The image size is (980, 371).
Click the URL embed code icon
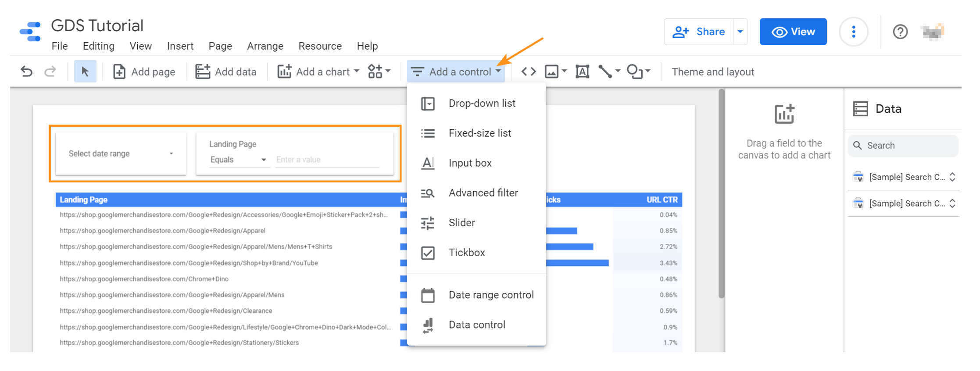pyautogui.click(x=529, y=71)
